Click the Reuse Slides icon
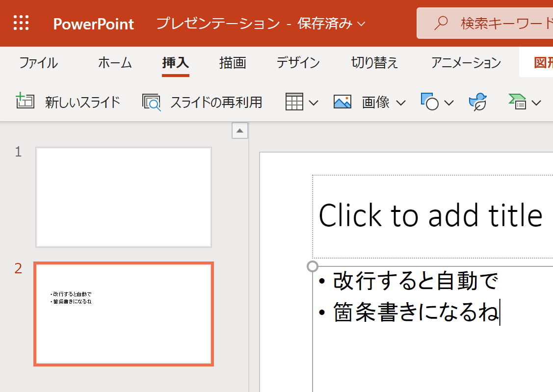This screenshot has height=392, width=553. pyautogui.click(x=152, y=102)
